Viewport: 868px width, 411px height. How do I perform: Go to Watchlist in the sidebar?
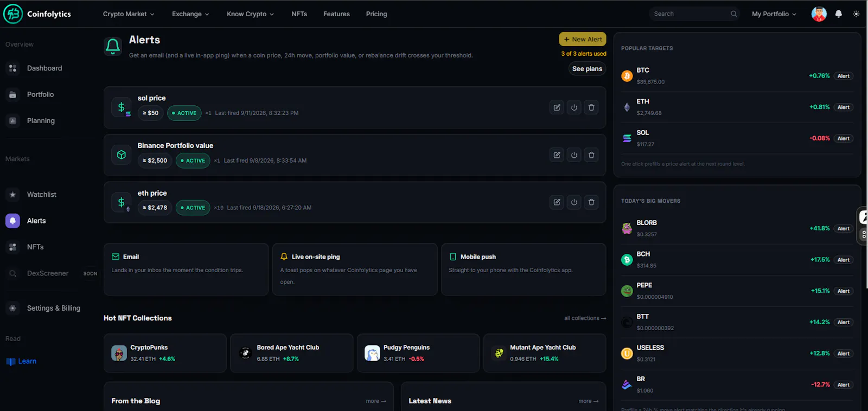coord(42,195)
